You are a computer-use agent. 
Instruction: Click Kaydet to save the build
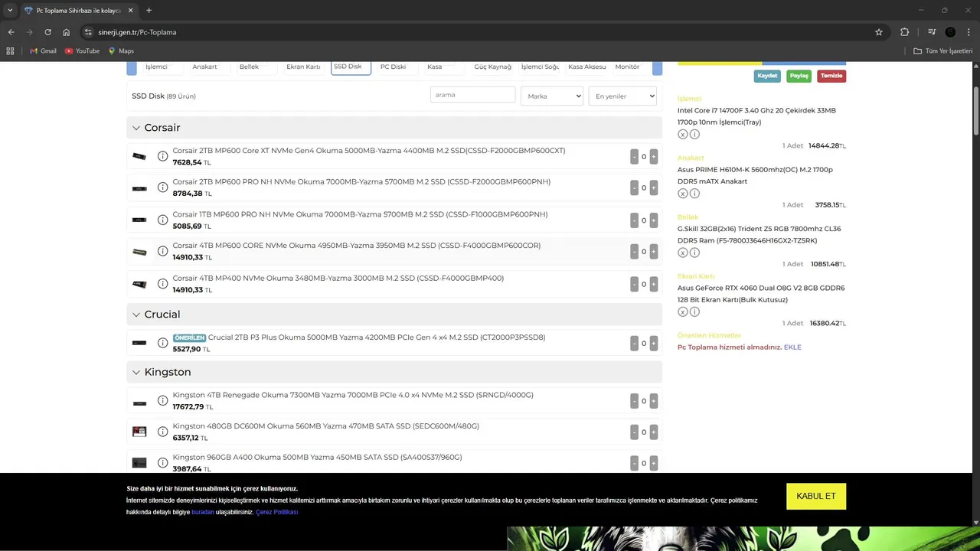click(x=767, y=76)
